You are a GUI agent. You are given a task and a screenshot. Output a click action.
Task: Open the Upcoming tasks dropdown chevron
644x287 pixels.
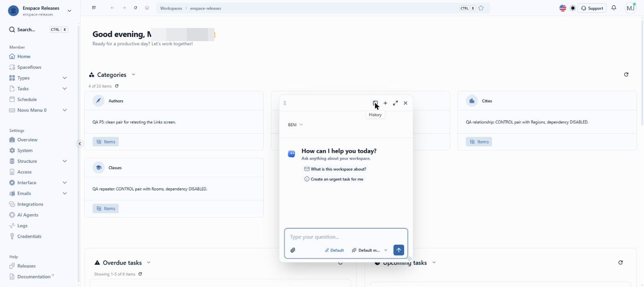click(x=434, y=263)
